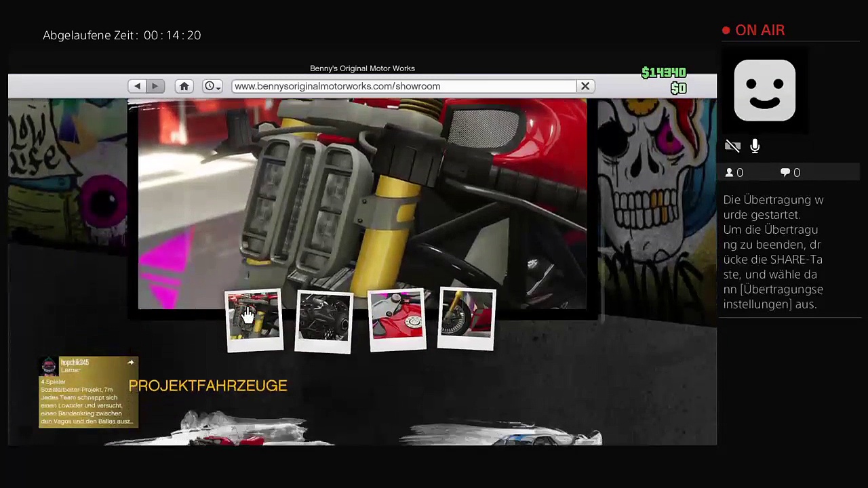Toggle the disabled camera icon
Image resolution: width=868 pixels, height=488 pixels.
pos(732,146)
